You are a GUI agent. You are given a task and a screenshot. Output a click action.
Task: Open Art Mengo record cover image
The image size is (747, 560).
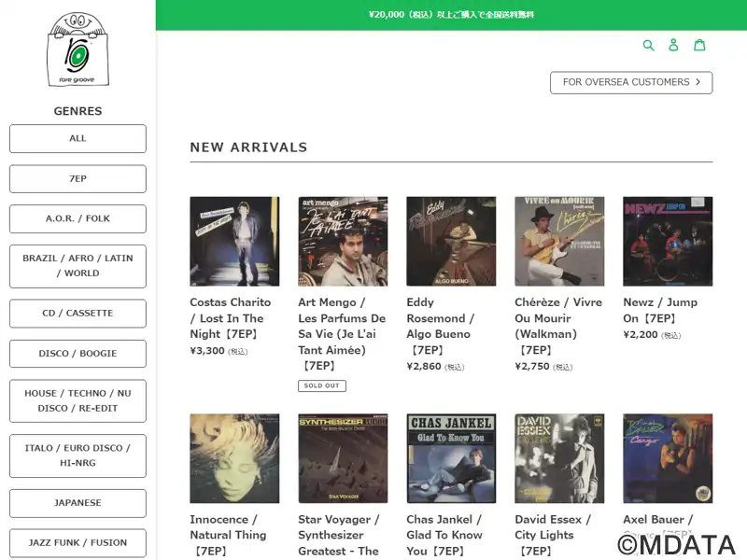[343, 242]
